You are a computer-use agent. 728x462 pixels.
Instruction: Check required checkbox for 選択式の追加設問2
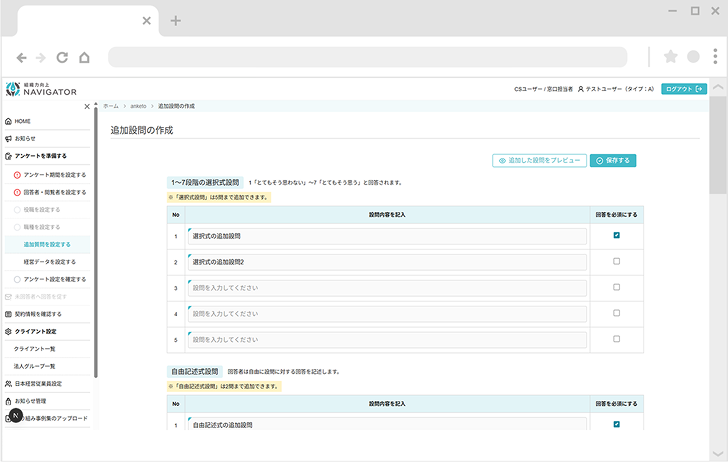(616, 261)
